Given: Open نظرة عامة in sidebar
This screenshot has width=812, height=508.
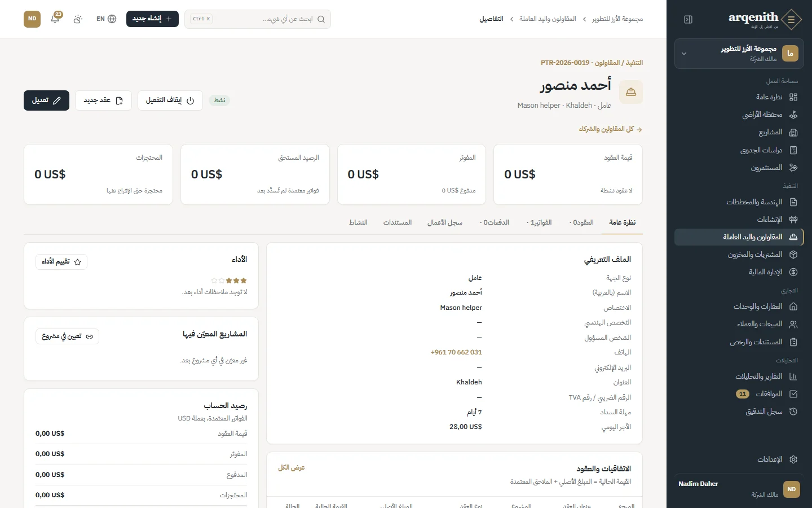Looking at the screenshot, I should (x=739, y=97).
